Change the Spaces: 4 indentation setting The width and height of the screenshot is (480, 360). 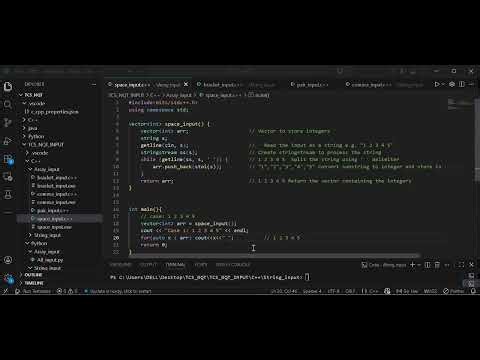312,291
